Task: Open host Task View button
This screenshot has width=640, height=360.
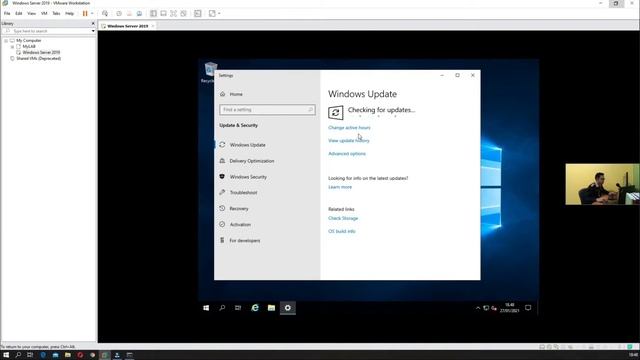Action: (30, 355)
